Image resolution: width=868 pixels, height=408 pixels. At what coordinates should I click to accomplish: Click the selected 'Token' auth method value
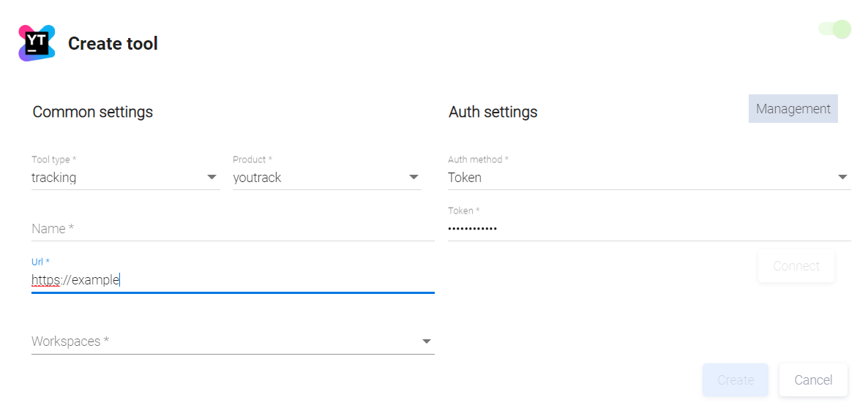click(x=465, y=178)
